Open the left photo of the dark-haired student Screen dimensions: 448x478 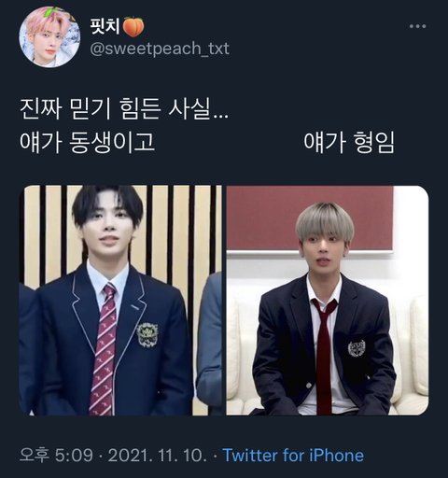point(120,301)
